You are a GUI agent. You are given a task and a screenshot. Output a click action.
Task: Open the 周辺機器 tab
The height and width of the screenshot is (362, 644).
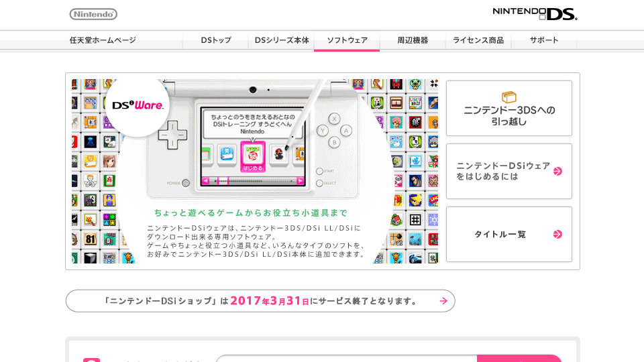pyautogui.click(x=413, y=40)
